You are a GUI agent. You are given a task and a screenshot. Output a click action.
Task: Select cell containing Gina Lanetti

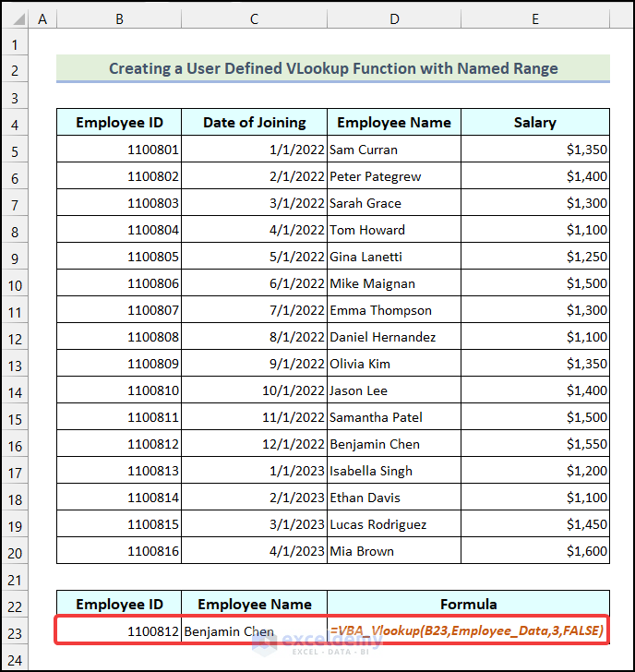click(394, 257)
